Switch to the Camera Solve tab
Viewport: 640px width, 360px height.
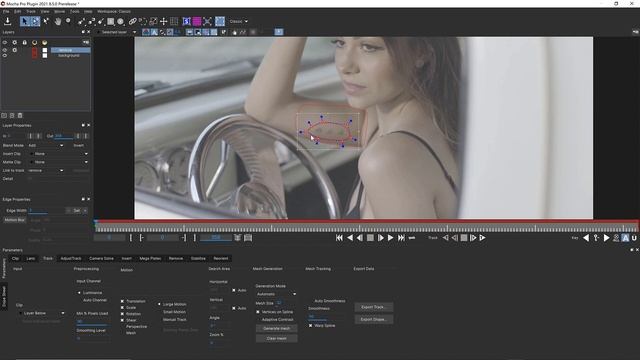[101, 258]
